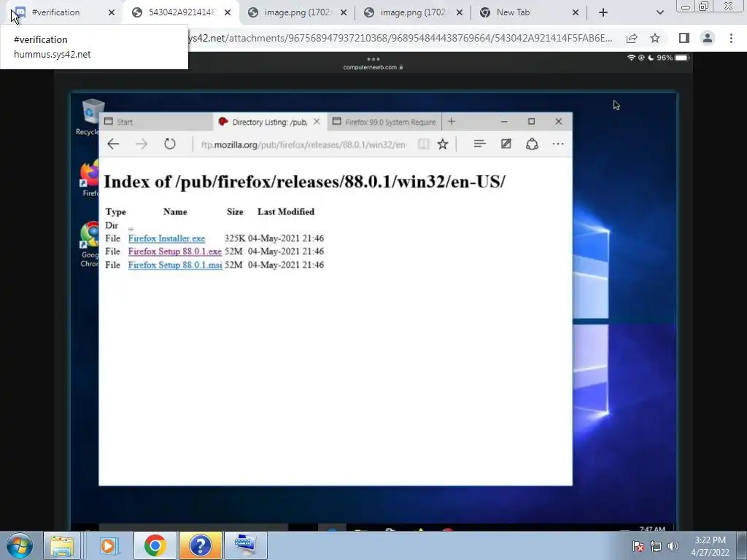This screenshot has width=747, height=560.
Task: Open the volume speaker tray icon
Action: pyautogui.click(x=673, y=547)
